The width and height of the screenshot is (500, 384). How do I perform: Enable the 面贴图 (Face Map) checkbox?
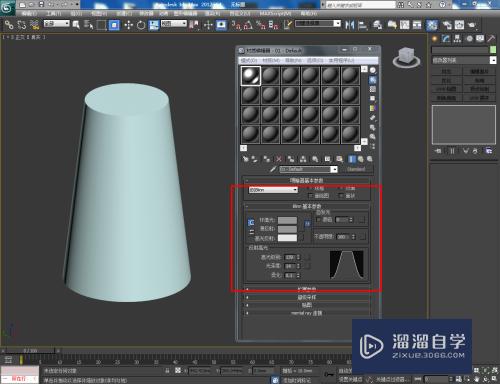click(311, 196)
